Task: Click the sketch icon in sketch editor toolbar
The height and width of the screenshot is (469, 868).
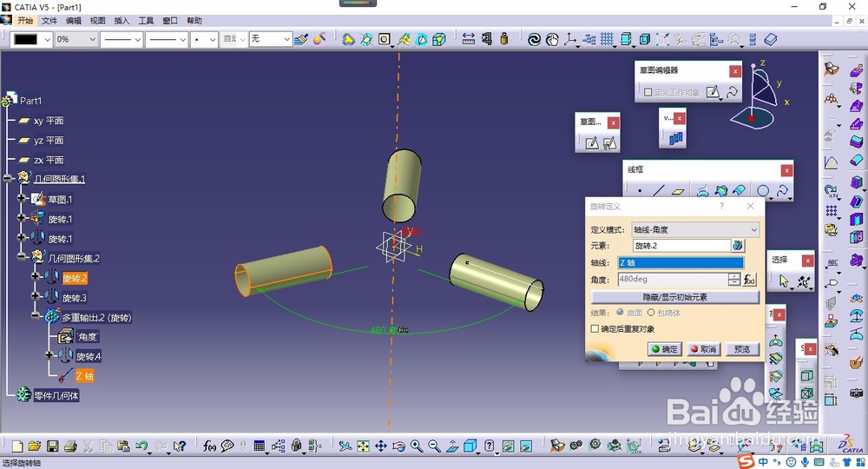Action: click(x=713, y=92)
